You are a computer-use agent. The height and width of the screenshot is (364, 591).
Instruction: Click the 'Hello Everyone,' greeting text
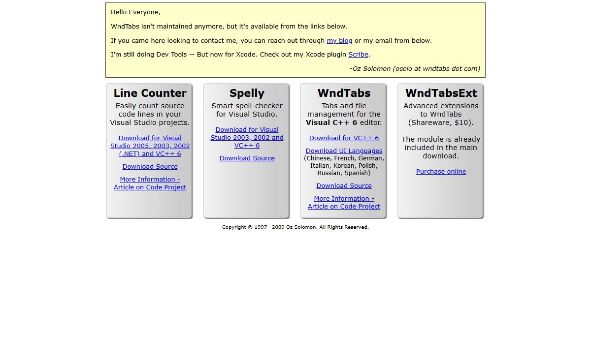click(x=135, y=12)
